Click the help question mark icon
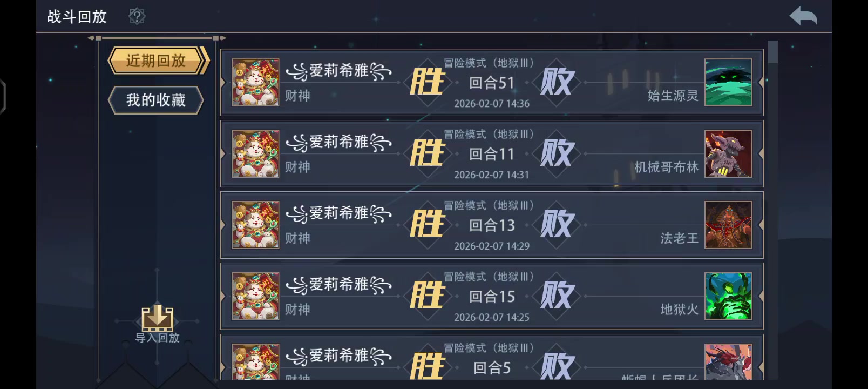Image resolution: width=868 pixels, height=389 pixels. [137, 16]
